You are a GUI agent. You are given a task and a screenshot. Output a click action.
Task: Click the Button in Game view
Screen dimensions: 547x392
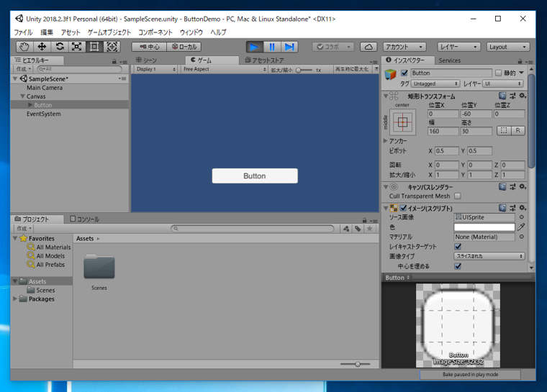tap(255, 176)
